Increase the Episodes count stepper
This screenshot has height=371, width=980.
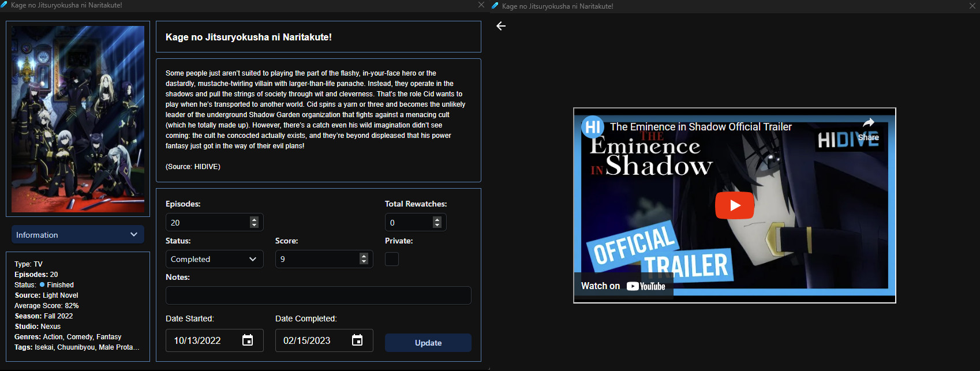tap(254, 219)
